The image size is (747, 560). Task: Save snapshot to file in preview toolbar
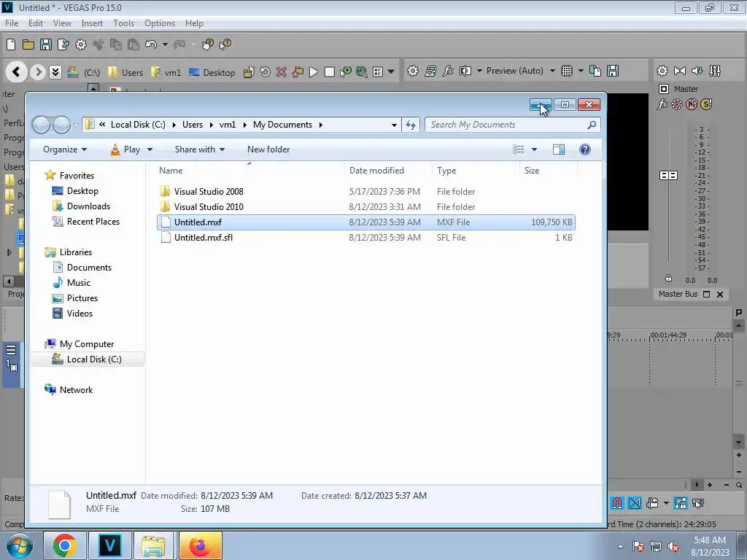tap(613, 71)
